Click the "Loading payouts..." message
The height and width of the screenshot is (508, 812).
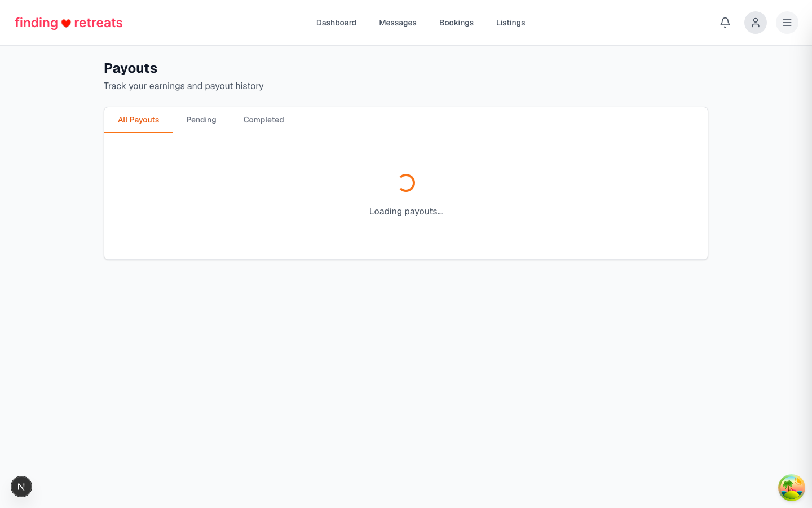coord(406,211)
